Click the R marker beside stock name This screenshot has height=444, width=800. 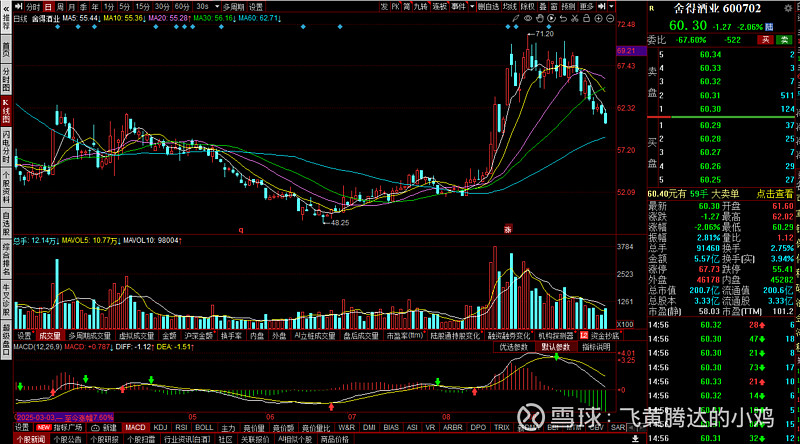[652, 8]
